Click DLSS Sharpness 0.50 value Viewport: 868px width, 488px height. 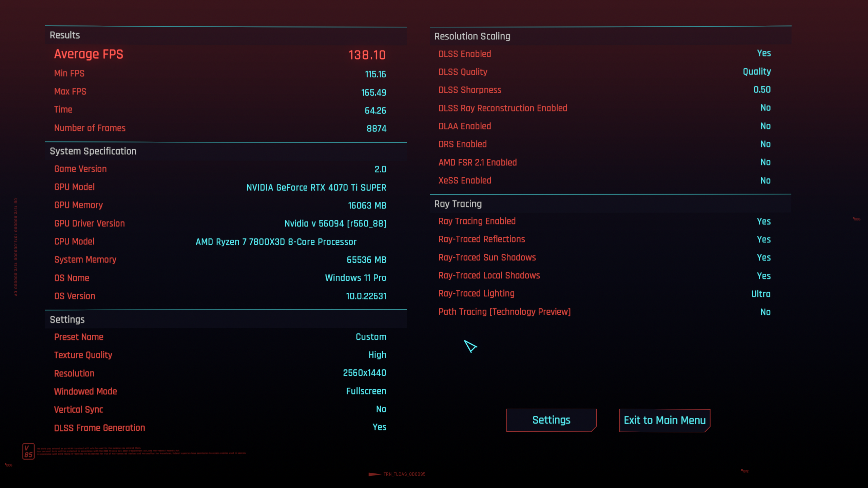761,90
